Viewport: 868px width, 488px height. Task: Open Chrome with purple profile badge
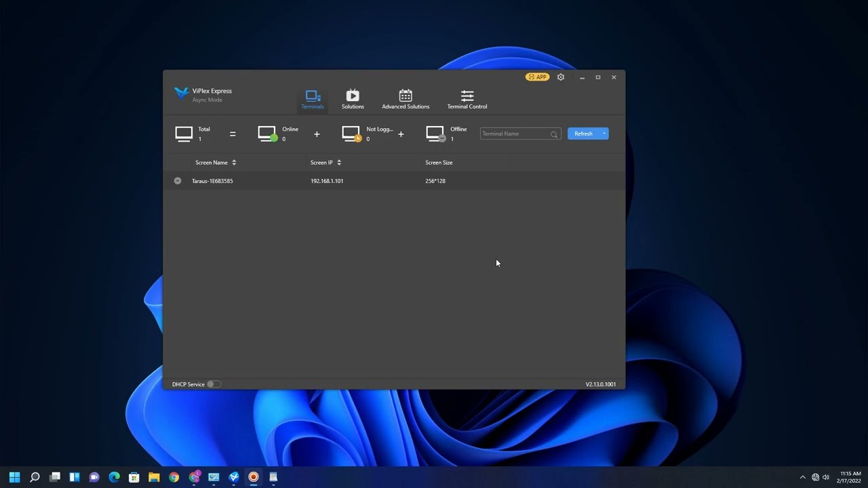click(195, 477)
